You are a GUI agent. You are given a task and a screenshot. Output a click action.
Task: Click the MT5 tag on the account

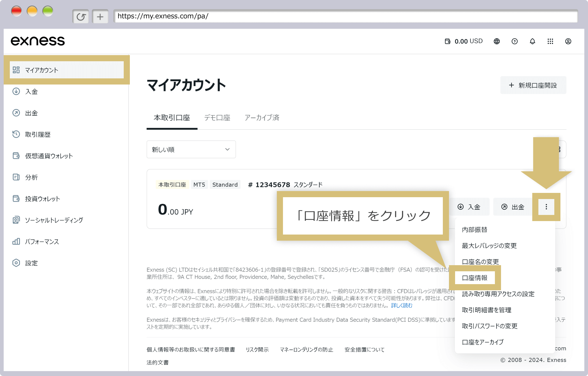pos(199,185)
